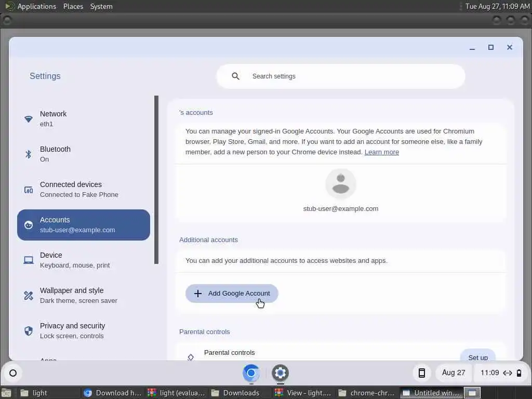Viewport: 532px width, 399px height.
Task: Click the user avatar picture
Action: point(341,183)
